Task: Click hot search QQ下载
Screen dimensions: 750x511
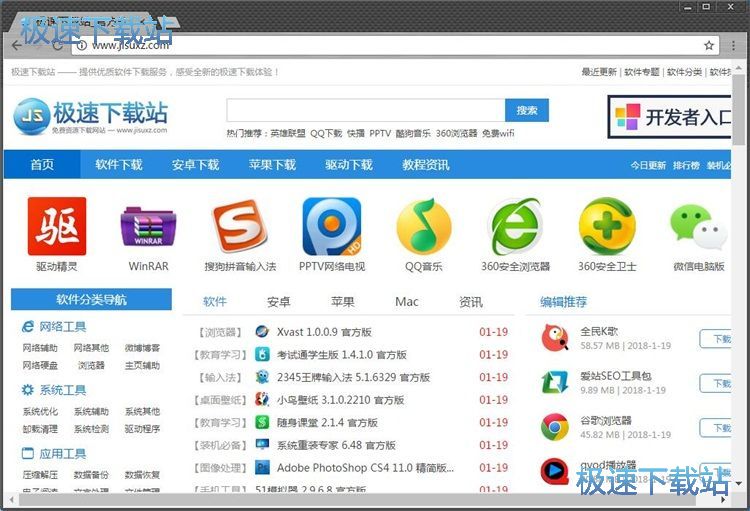Action: pyautogui.click(x=326, y=133)
